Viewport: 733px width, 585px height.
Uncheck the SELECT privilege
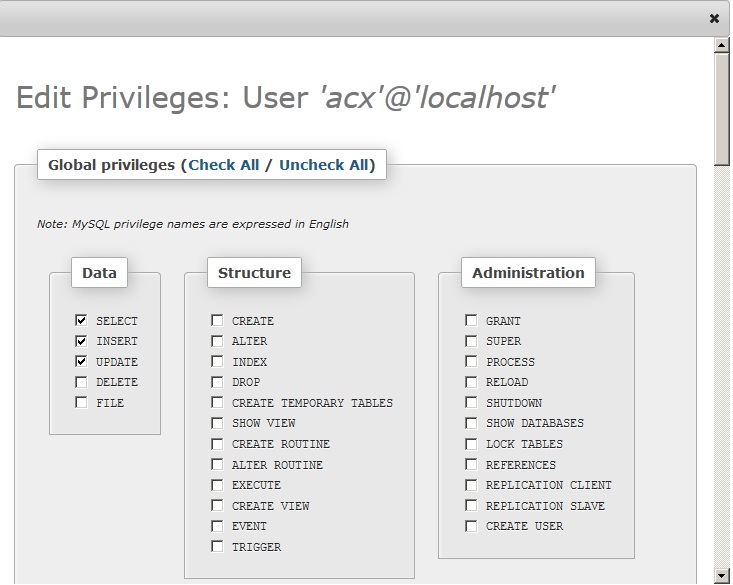pyautogui.click(x=81, y=320)
